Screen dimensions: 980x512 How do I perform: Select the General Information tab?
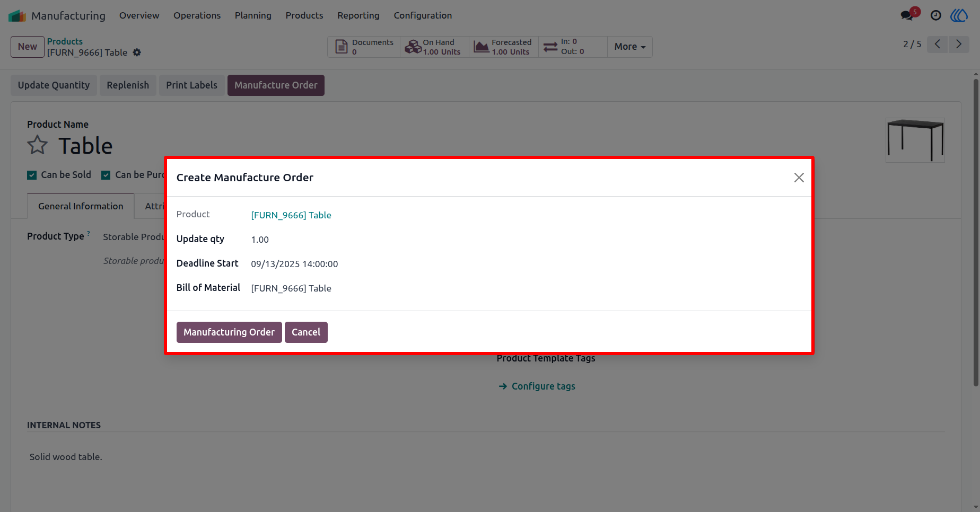[81, 206]
